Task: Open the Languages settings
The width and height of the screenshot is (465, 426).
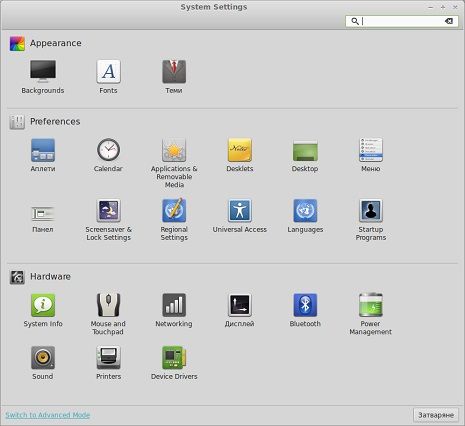Action: (305, 210)
